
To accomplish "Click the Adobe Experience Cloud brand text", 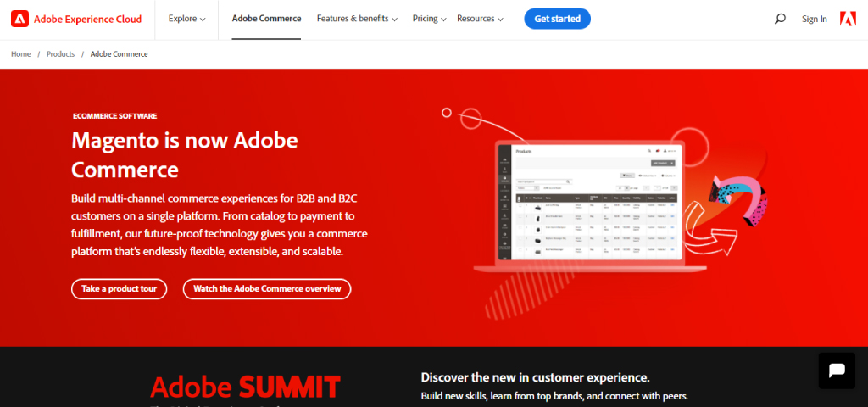I will (88, 19).
